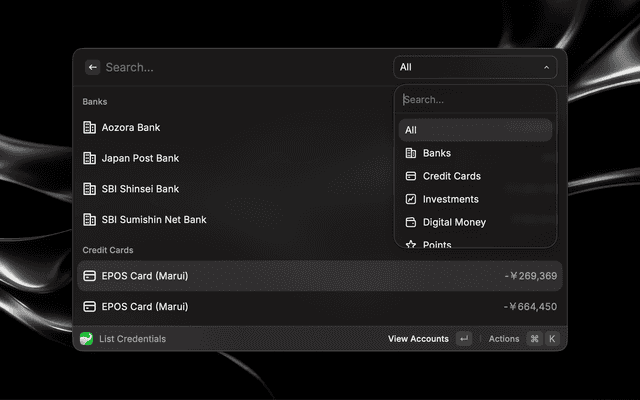Open the Actions menu

coord(504,339)
